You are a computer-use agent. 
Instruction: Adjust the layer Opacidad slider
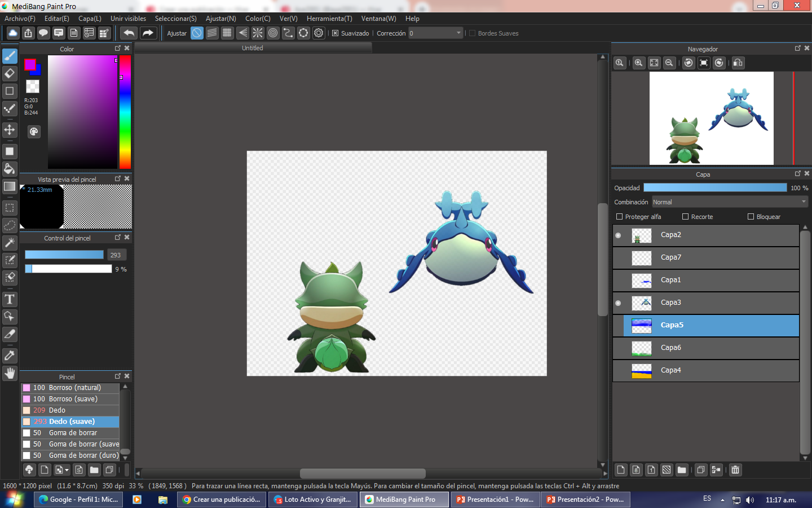point(715,187)
